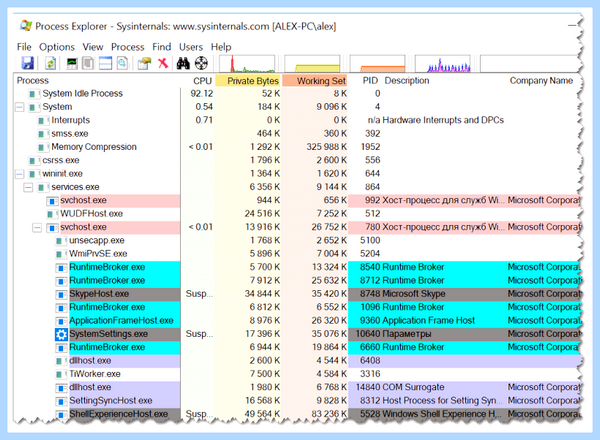Click the I/O activity history graph
The width and height of the screenshot is (600, 440).
(443, 64)
